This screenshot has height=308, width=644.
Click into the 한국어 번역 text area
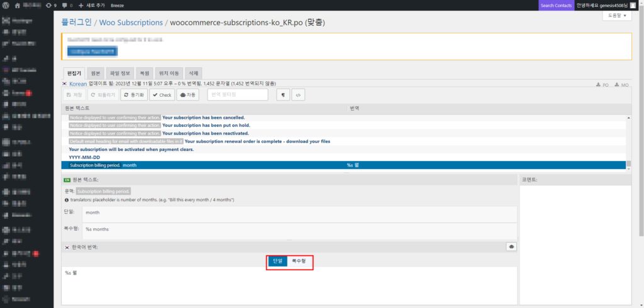289,286
